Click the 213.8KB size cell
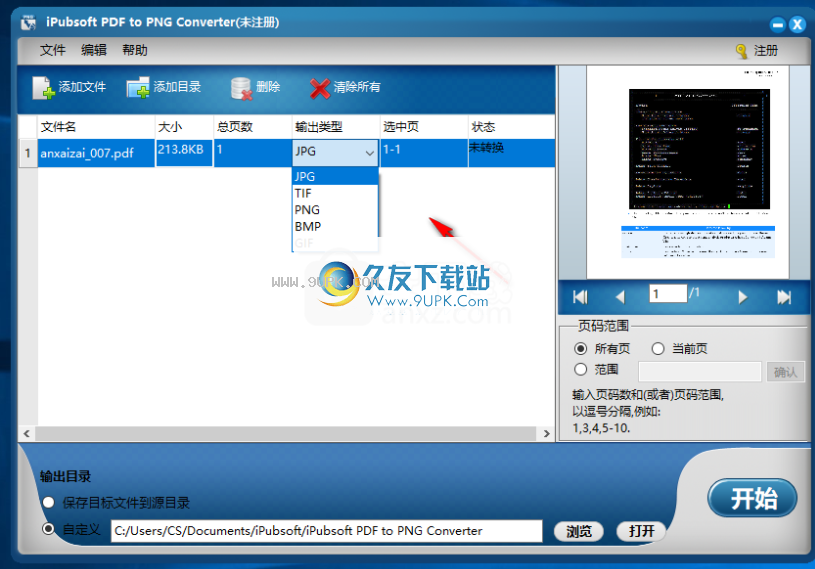The image size is (815, 569). point(184,153)
